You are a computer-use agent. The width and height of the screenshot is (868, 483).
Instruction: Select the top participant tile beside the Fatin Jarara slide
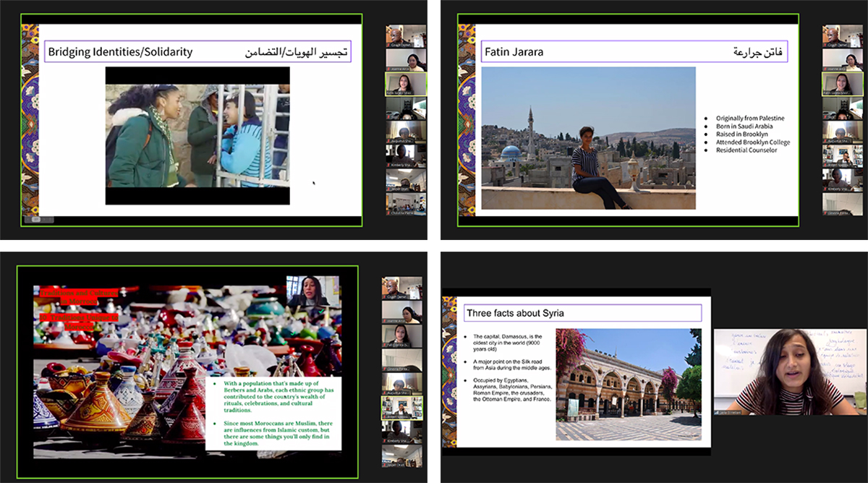coord(842,35)
